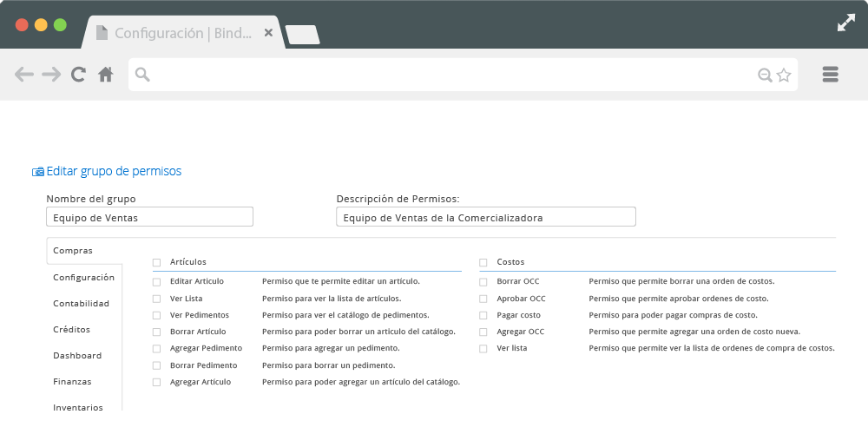Enable the Pagar costo checkbox
Screen dimensions: 868x434
483,316
